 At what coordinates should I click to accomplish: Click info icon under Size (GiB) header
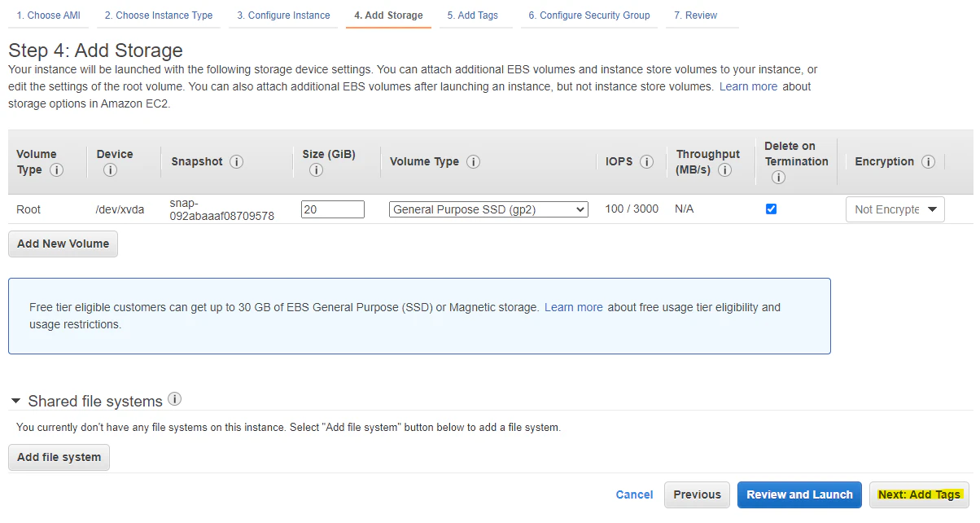point(316,169)
